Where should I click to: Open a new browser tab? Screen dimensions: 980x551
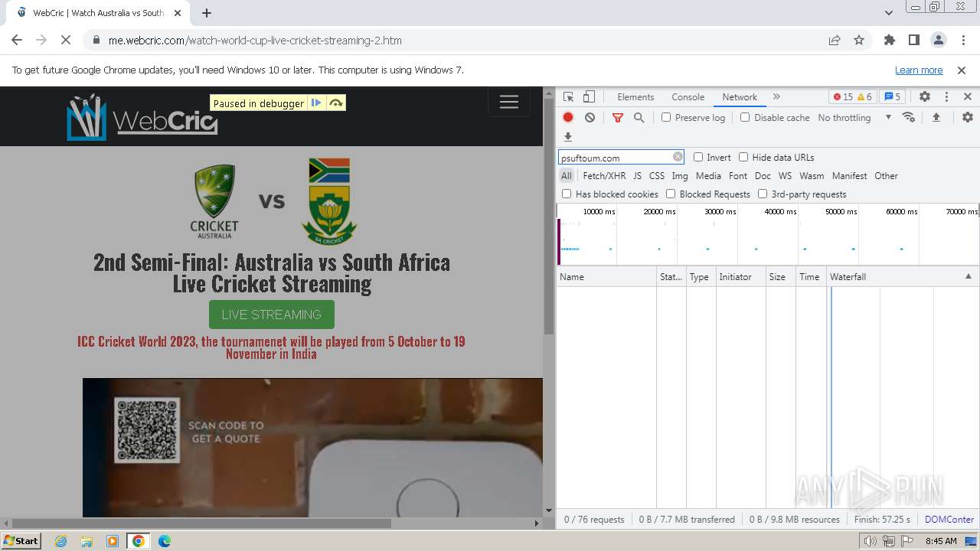point(207,13)
